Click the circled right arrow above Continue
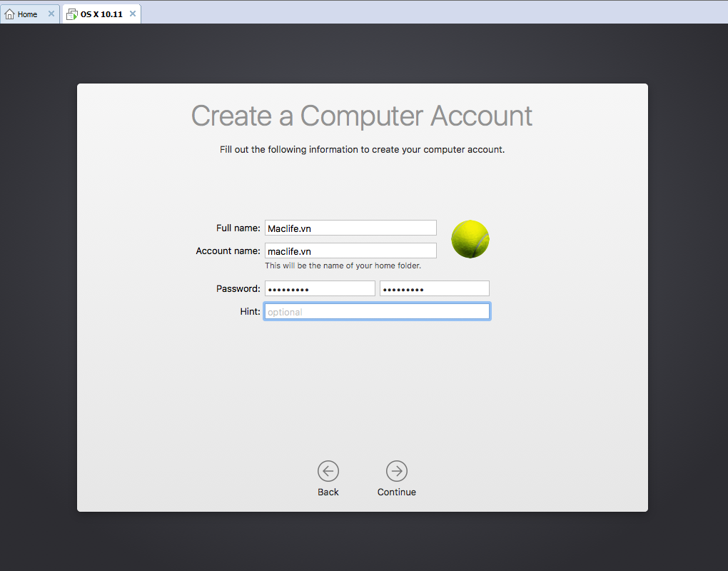The image size is (728, 571). 396,471
